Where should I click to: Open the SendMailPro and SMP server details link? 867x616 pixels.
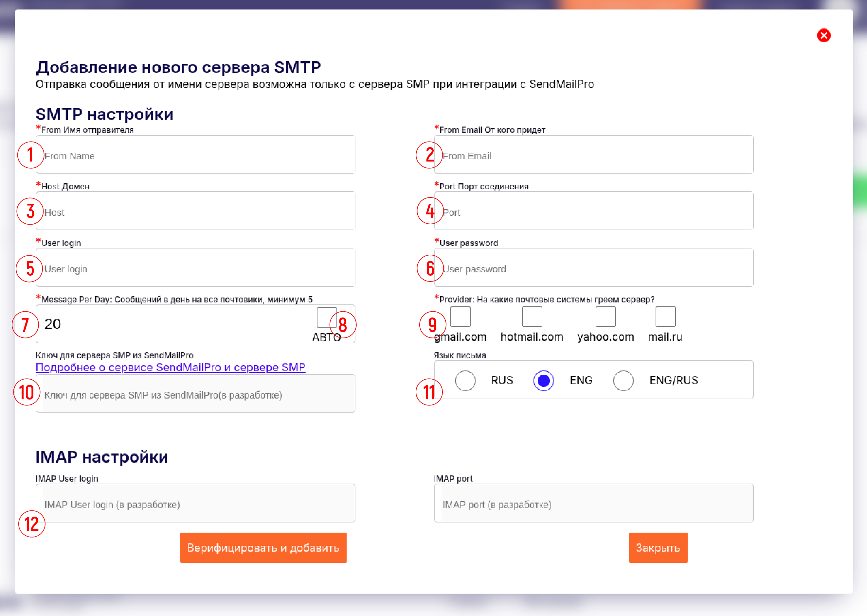[x=171, y=367]
